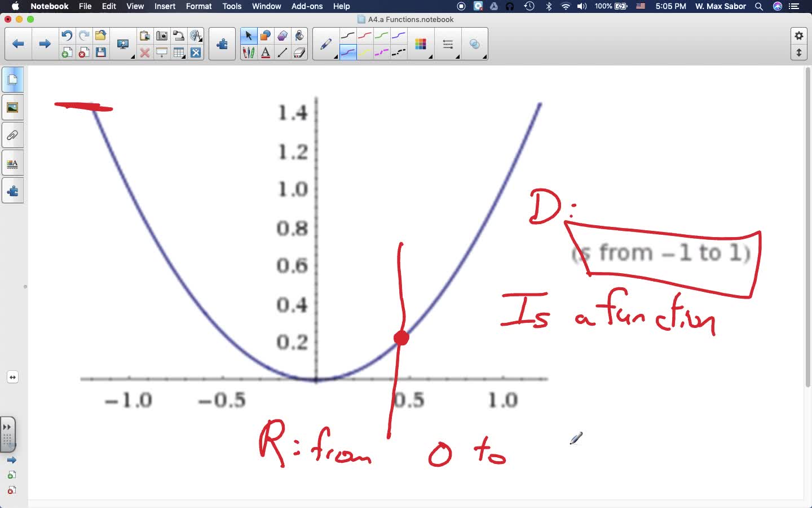Screen dimensions: 812x508
Task: Pick the yellow highlighter pen style
Action: point(365,52)
